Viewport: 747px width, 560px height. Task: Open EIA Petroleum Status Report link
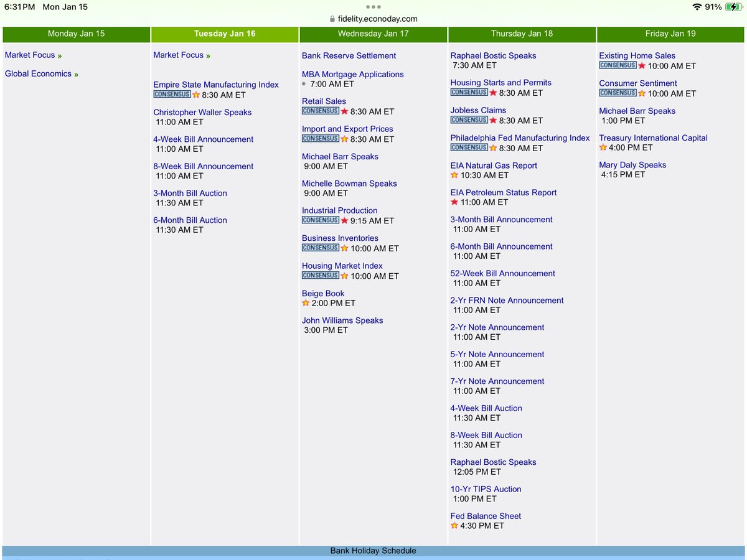pyautogui.click(x=504, y=192)
